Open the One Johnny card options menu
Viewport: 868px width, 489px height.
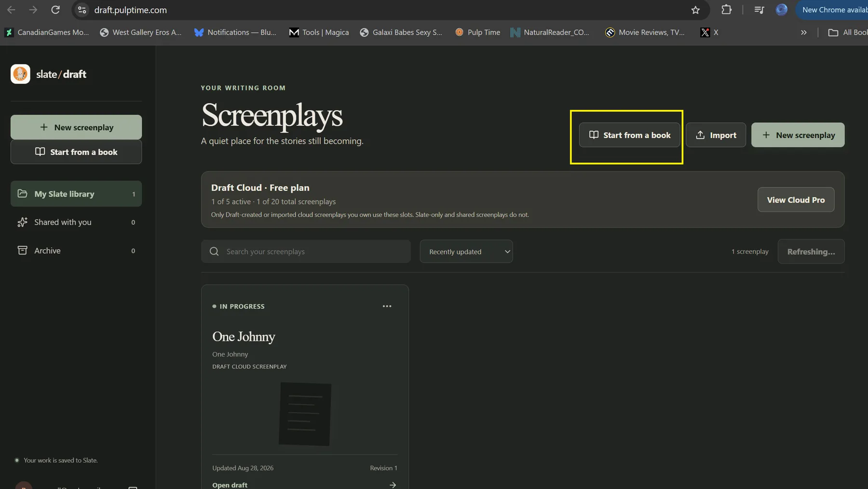(387, 306)
